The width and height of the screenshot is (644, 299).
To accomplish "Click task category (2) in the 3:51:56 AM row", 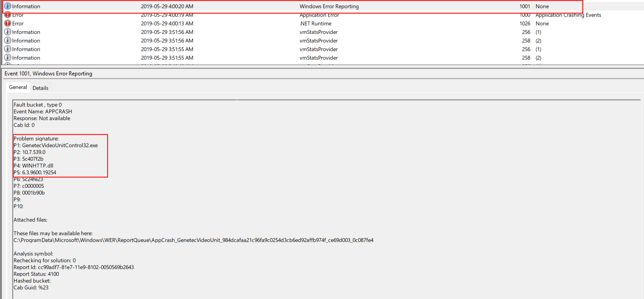I will pos(538,41).
